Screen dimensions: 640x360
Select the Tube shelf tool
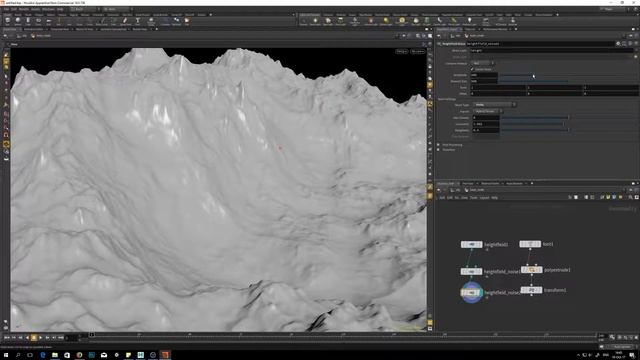pyautogui.click(x=28, y=21)
